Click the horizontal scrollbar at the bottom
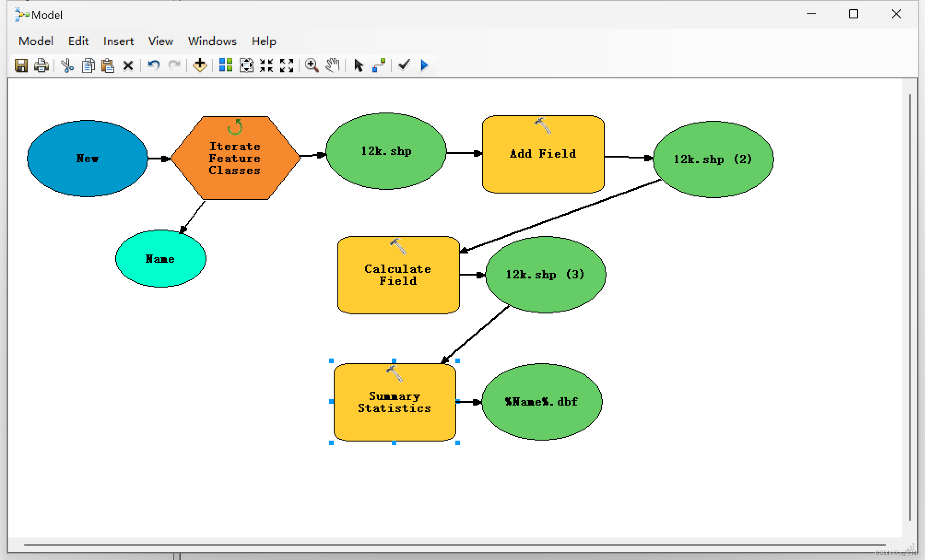 click(454, 545)
